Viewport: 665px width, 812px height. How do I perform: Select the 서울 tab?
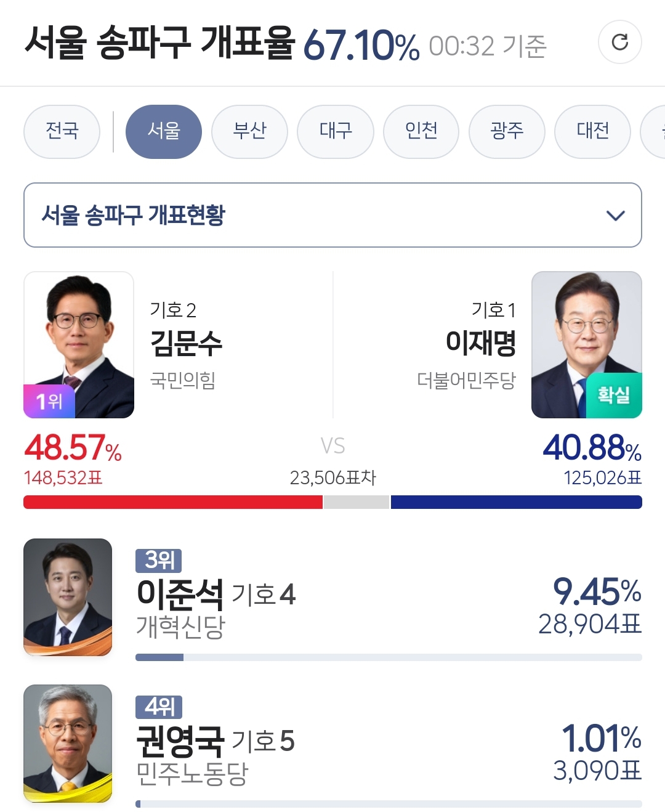click(163, 131)
